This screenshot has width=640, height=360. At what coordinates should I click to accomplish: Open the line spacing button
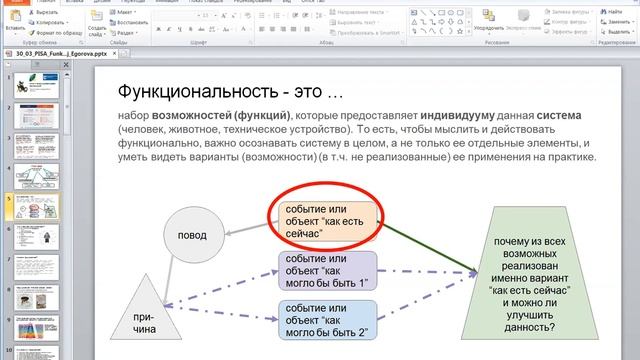point(319,16)
